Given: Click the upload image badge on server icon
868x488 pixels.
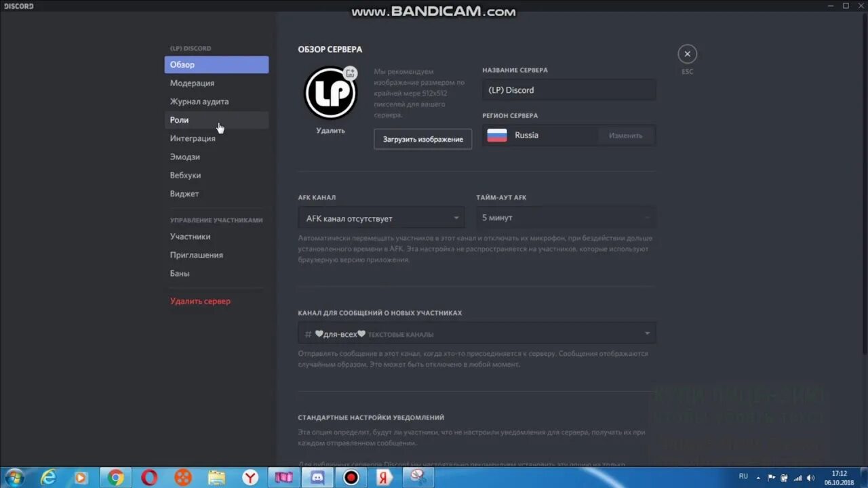Looking at the screenshot, I should [350, 73].
